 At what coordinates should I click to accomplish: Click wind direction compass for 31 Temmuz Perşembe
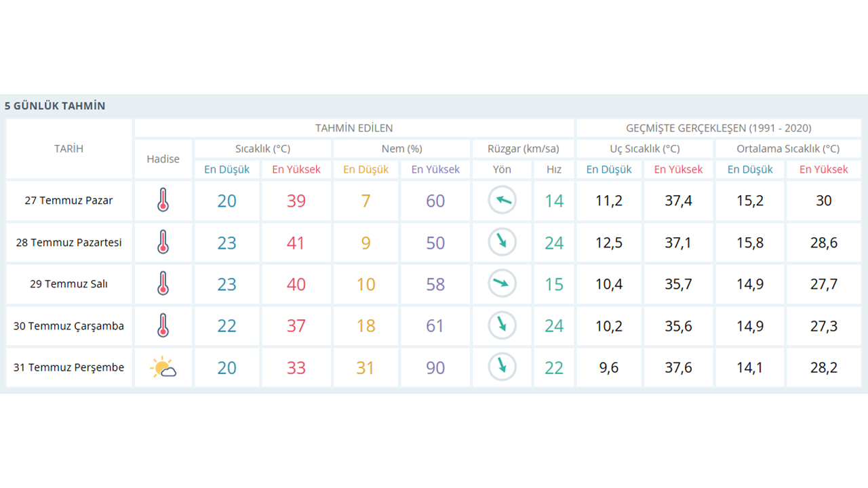point(502,367)
